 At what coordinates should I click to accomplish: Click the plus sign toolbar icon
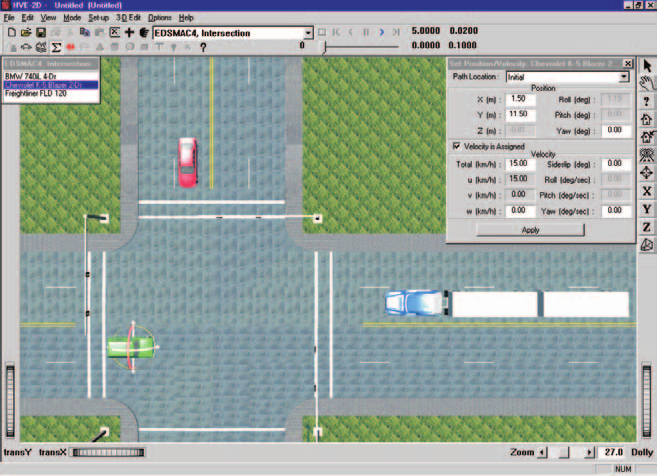coord(129,32)
